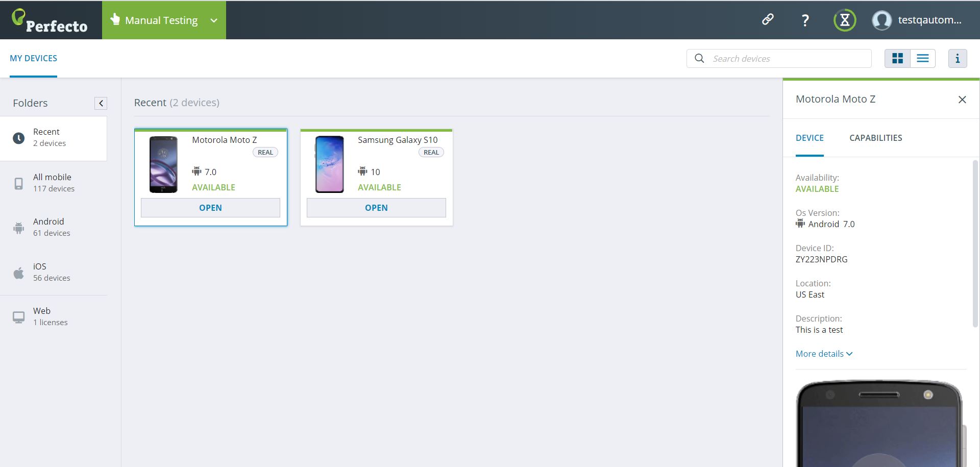Image resolution: width=980 pixels, height=467 pixels.
Task: Focus the Search devices input field
Action: [779, 59]
